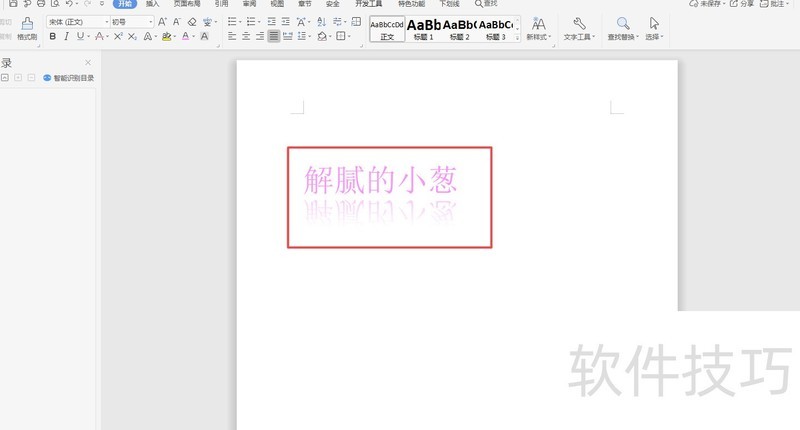Viewport: 800px width, 430px height.
Task: Click the Clear Formatting eraser icon
Action: click(192, 22)
